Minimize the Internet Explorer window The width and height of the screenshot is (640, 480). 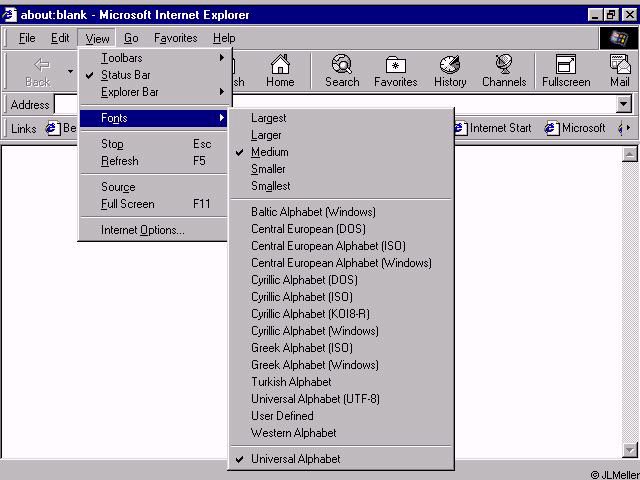[595, 15]
